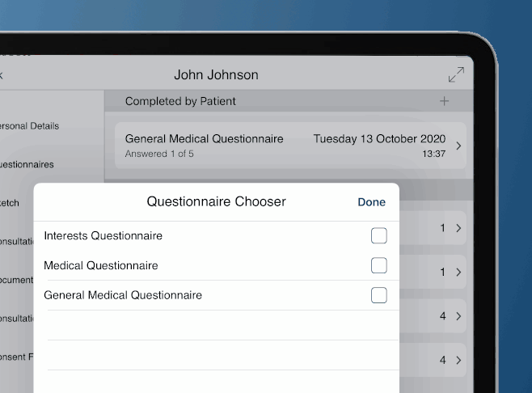Open Personal Details in sidebar
532x393 pixels.
pyautogui.click(x=30, y=126)
